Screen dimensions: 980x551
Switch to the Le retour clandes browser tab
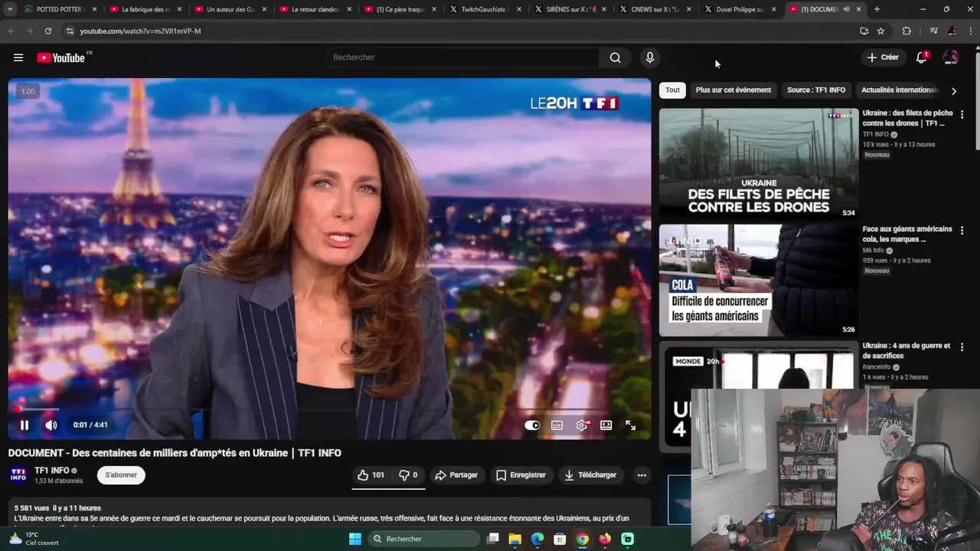click(315, 9)
